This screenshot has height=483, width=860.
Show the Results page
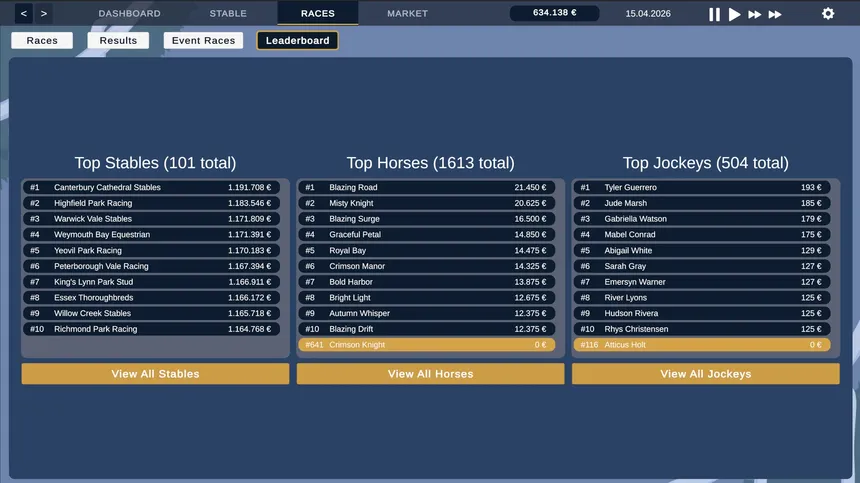118,41
